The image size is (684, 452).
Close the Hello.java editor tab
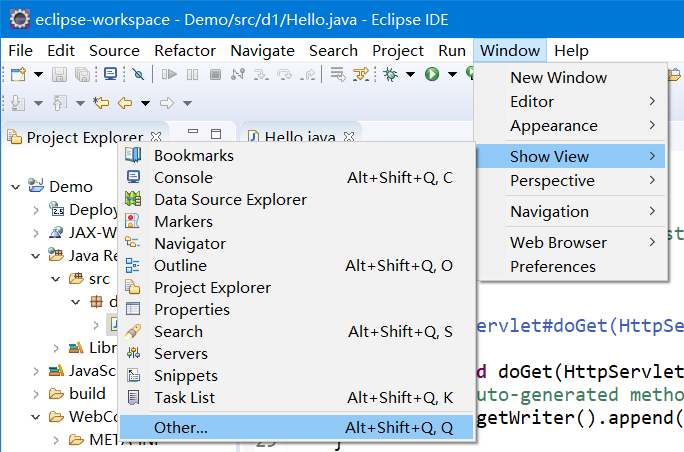[x=349, y=137]
